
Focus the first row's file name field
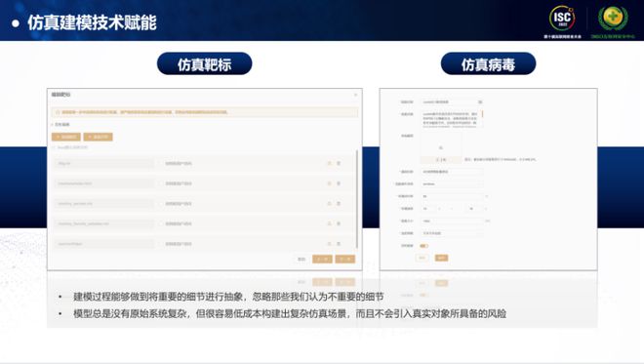tap(104, 164)
